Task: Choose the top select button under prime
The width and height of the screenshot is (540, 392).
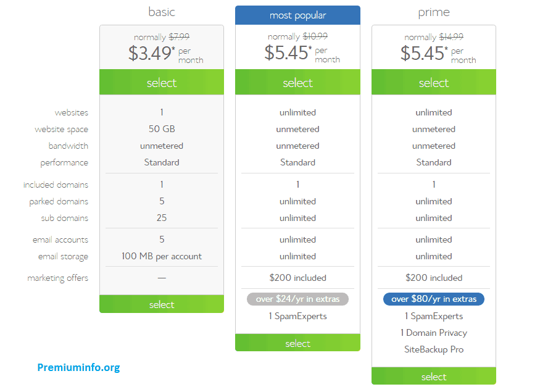Action: tap(433, 83)
